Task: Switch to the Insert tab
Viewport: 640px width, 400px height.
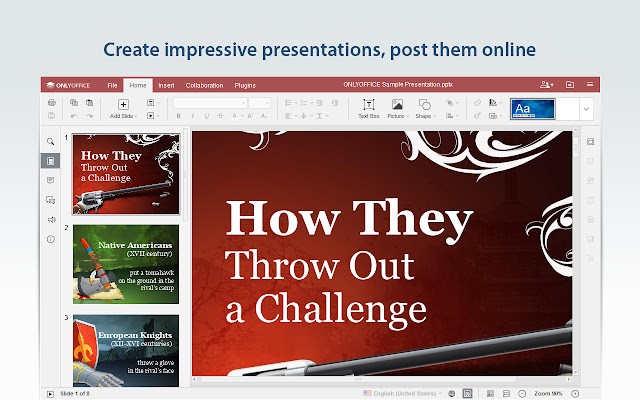Action: point(166,85)
